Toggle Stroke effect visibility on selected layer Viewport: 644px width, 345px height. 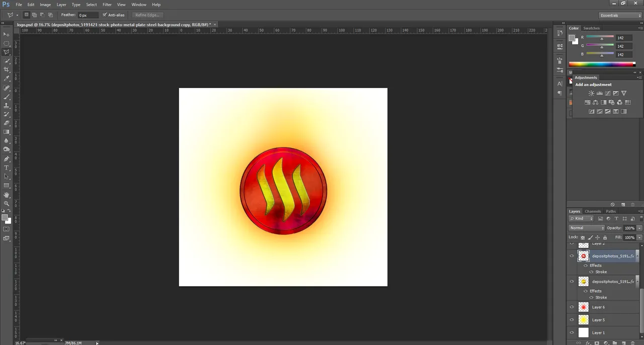591,272
